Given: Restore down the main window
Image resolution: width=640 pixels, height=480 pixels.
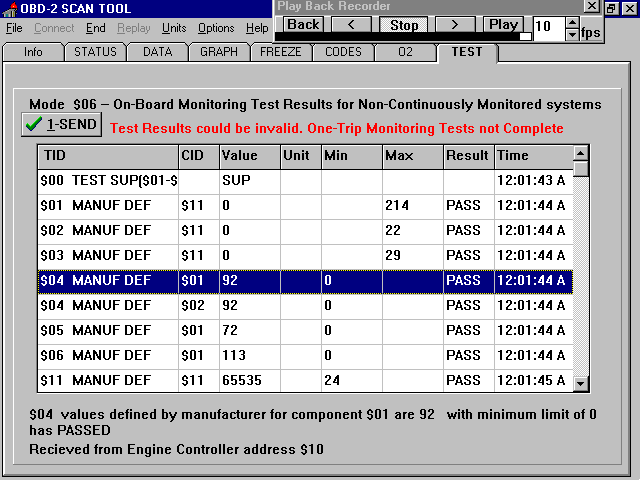Looking at the screenshot, I should point(611,9).
